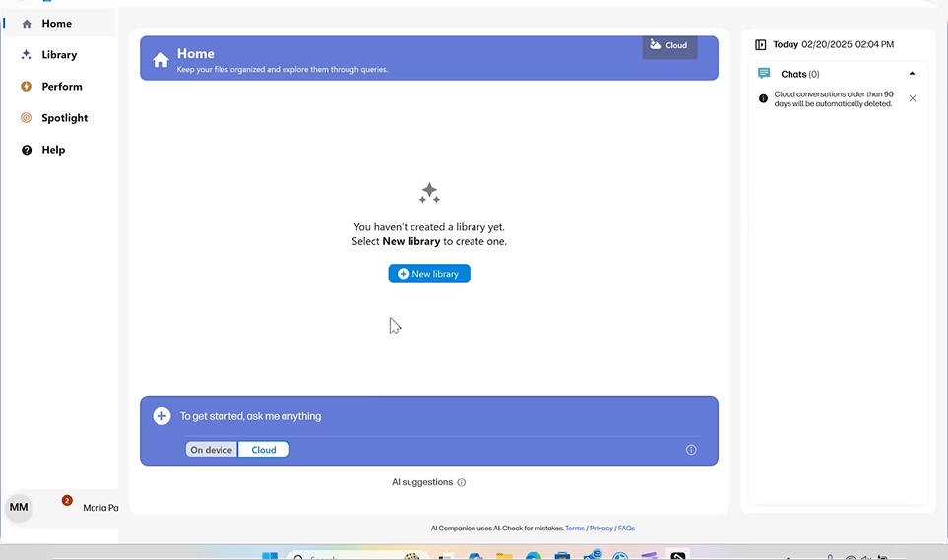Click the plus icon in the prompt box
948x560 pixels.
161,416
